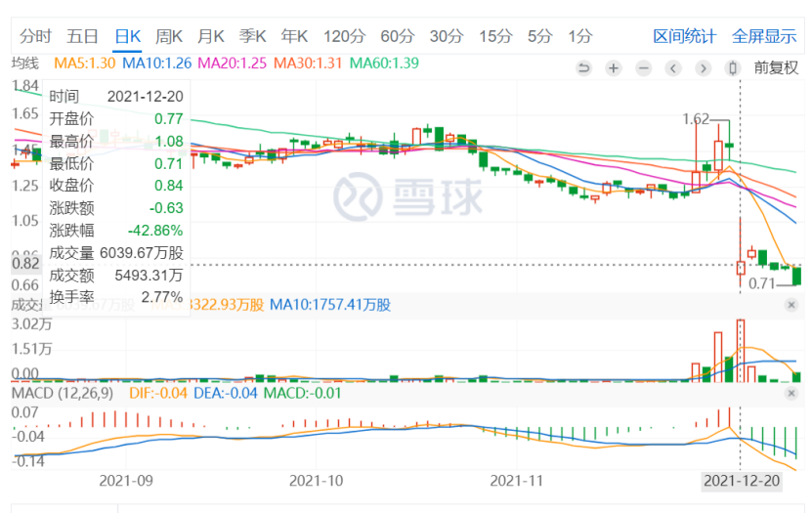The height and width of the screenshot is (514, 812).
Task: Zoom in the chart with plus icon
Action: click(x=614, y=67)
